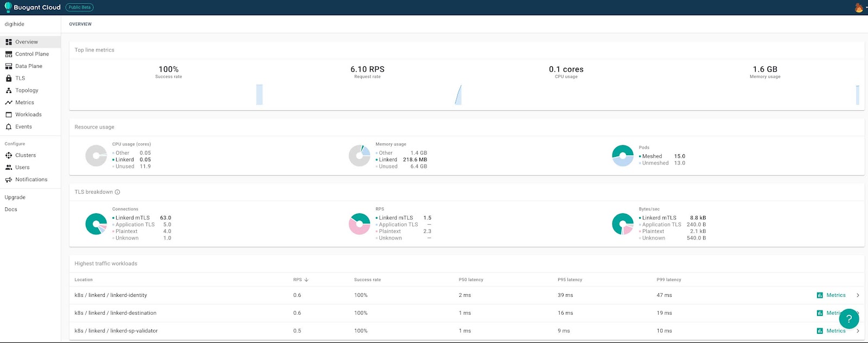Viewport: 868px width, 343px height.
Task: Click the Buoyant Cloud balloon logo
Action: [x=8, y=7]
